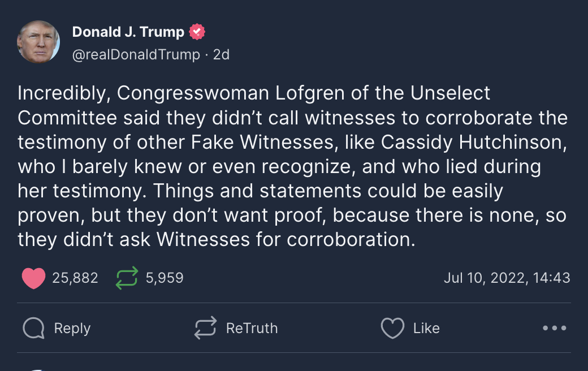This screenshot has width=588, height=371.
Task: View the 25,882 likes count
Action: [x=75, y=278]
